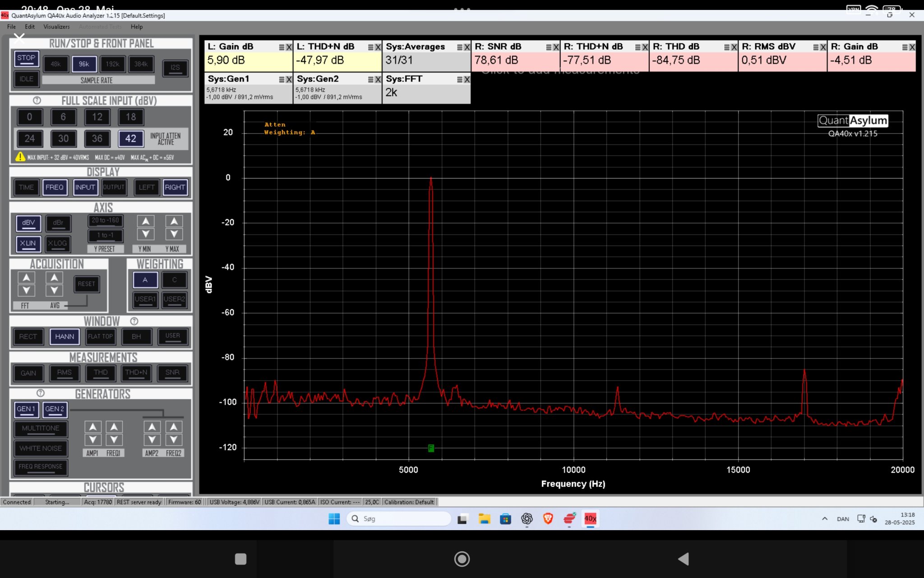
Task: Open menu icon of R: THD+N dB tile
Action: click(x=638, y=47)
